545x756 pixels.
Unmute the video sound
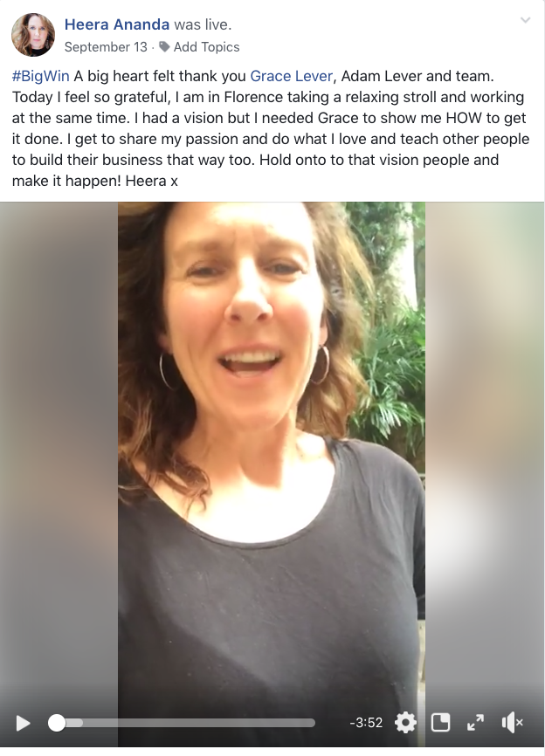click(x=512, y=722)
